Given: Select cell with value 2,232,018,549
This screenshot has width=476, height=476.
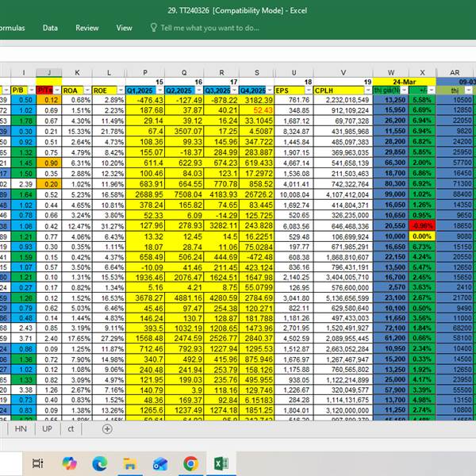Looking at the screenshot, I should click(343, 100).
